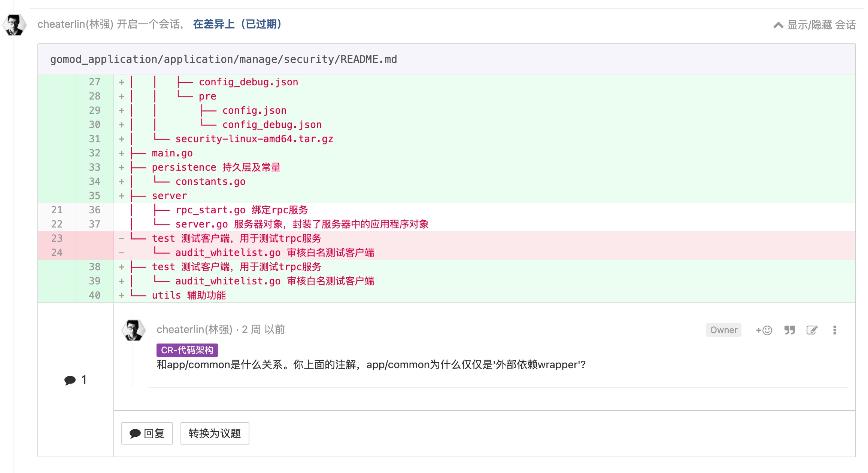Open the comment's more options menu
This screenshot has height=473, width=868.
pos(834,330)
